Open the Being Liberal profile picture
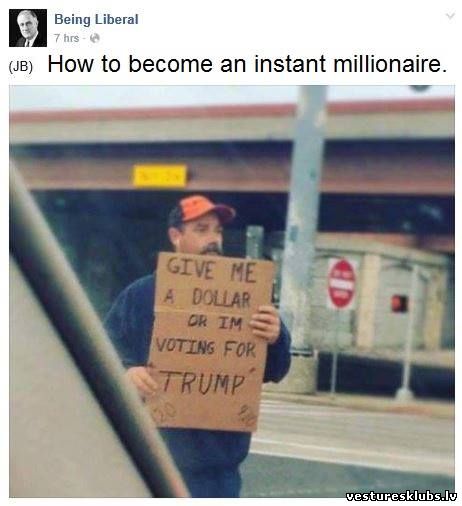 pos(28,28)
